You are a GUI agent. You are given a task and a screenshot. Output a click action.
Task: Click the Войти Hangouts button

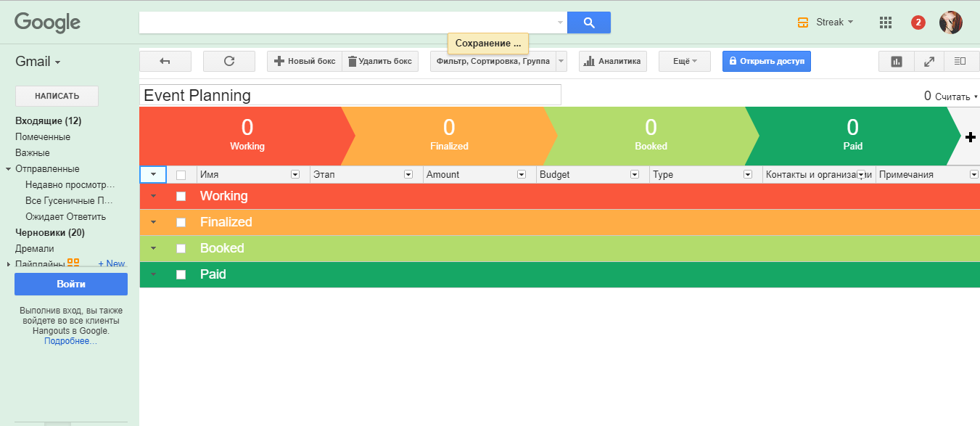(71, 284)
